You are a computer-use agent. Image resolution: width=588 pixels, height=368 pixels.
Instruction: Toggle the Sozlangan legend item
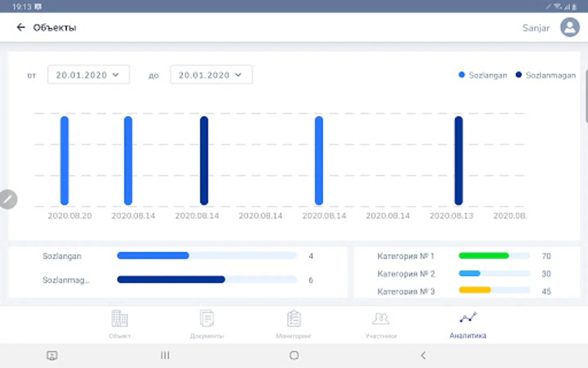click(483, 75)
